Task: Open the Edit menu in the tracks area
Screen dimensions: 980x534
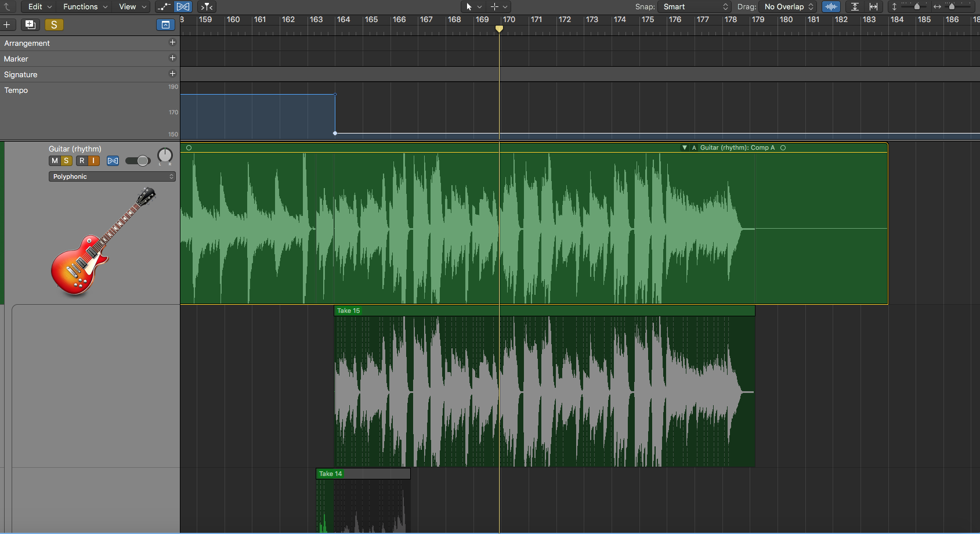Action: click(x=40, y=6)
